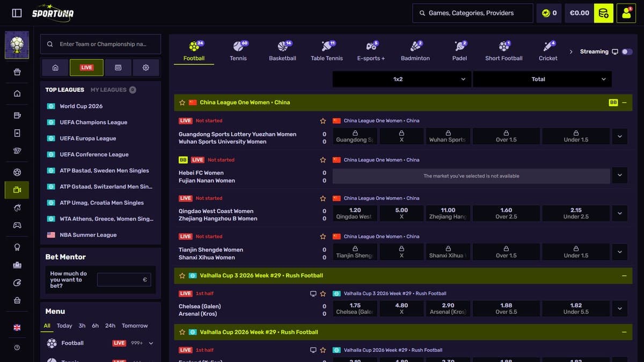Screen dimensions: 644x362
Task: Select Over 2.5 at 1.60 odds
Action: (x=506, y=213)
